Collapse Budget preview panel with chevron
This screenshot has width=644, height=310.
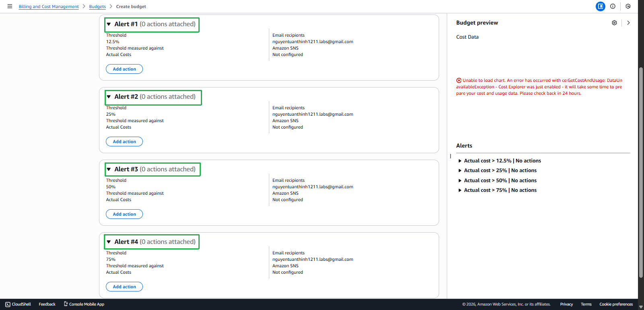click(628, 23)
